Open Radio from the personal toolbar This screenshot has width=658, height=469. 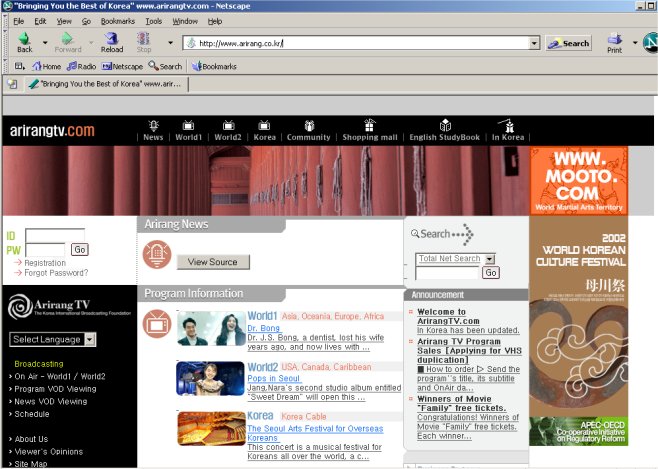81,66
